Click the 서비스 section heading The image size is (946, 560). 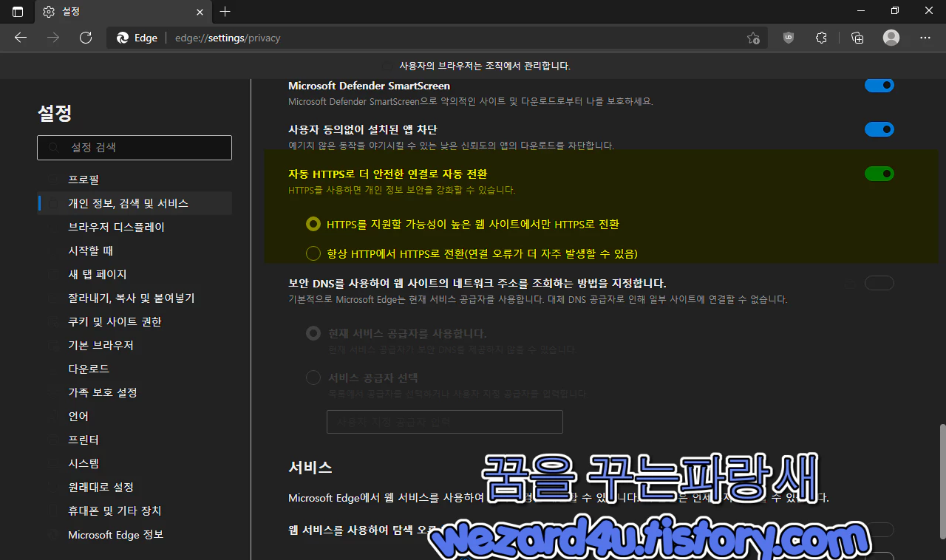(x=310, y=467)
